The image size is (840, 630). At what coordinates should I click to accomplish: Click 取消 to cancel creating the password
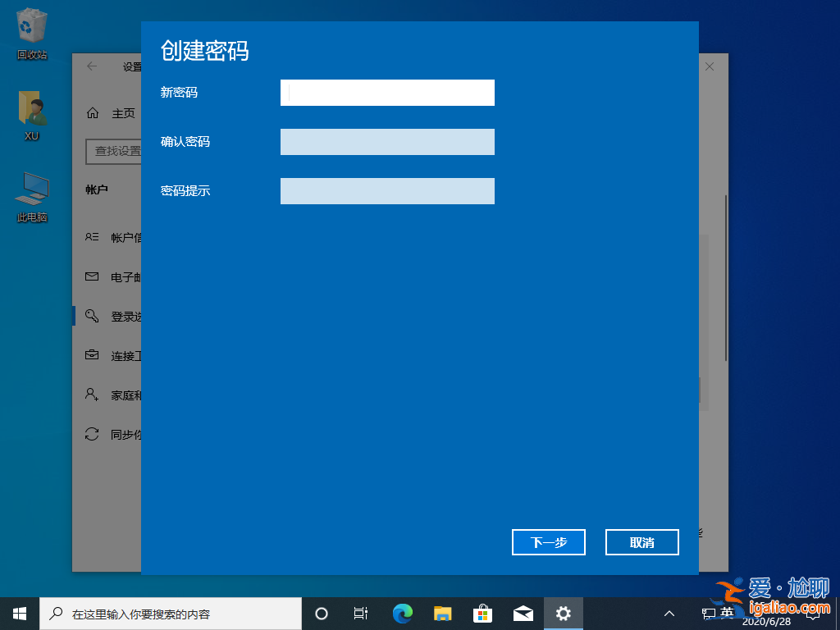point(641,542)
